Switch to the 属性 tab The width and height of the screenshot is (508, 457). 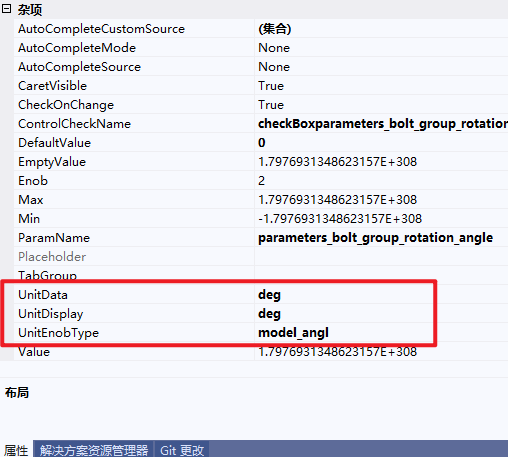point(16,450)
